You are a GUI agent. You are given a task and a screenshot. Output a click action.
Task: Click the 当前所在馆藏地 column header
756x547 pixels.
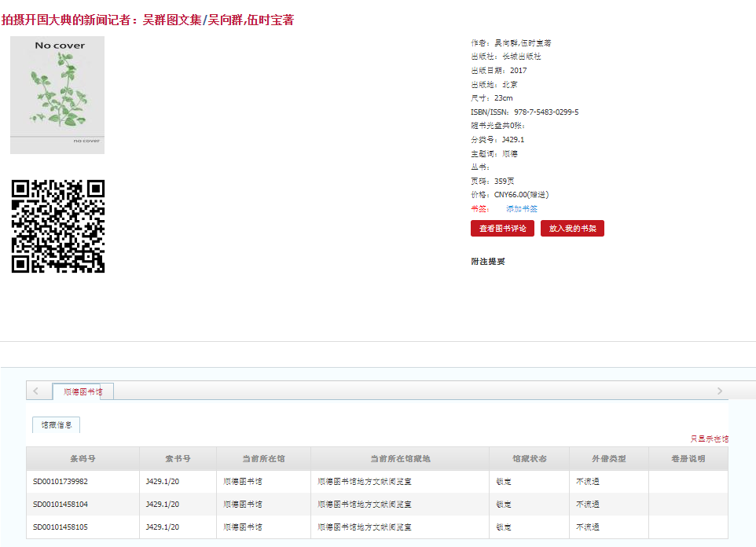(400, 459)
